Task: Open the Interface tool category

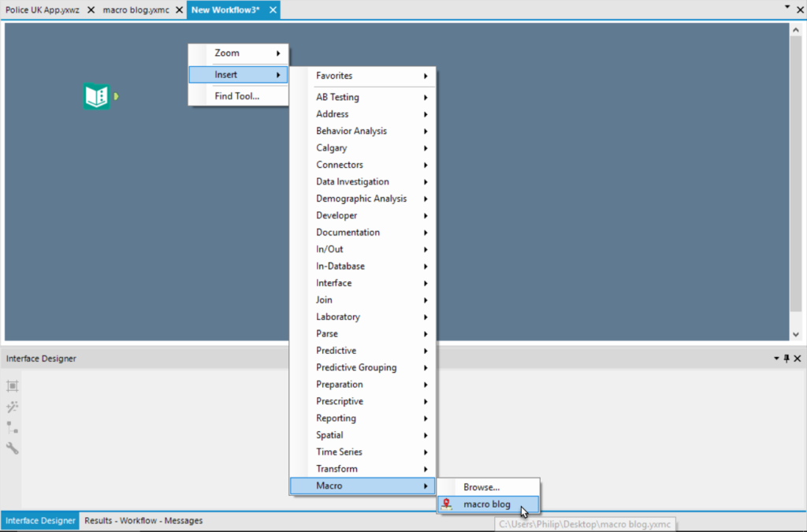Action: (363, 284)
